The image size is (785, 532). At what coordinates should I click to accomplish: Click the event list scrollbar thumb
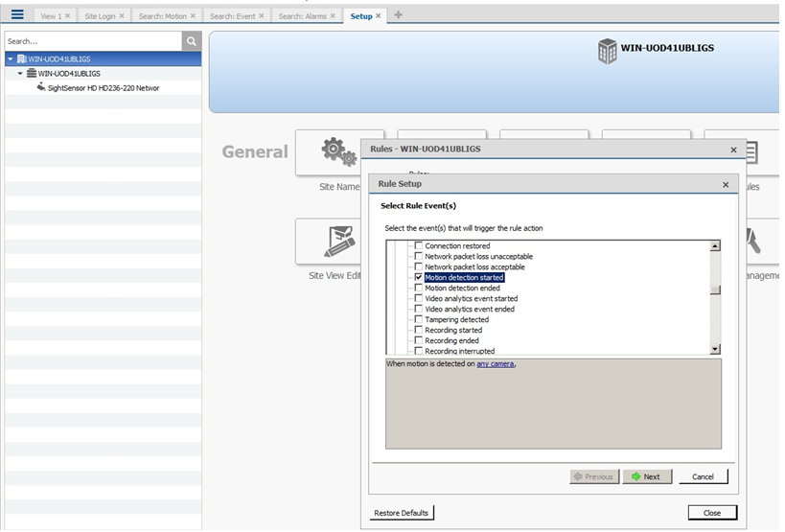click(715, 289)
